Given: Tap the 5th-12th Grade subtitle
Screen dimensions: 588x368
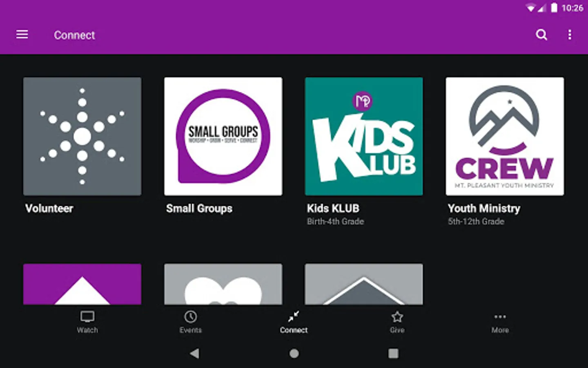Looking at the screenshot, I should (x=476, y=222).
